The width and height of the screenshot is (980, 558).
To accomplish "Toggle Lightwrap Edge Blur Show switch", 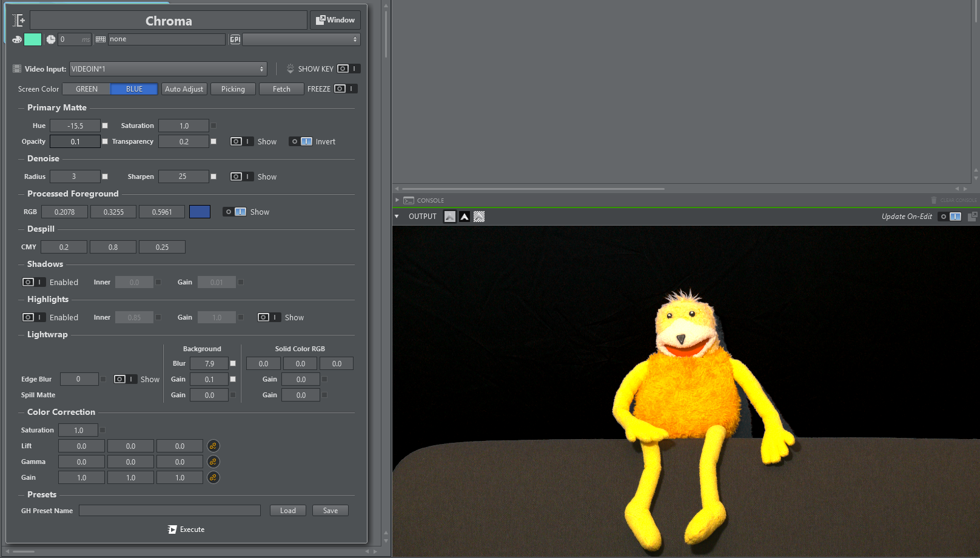I will coord(125,379).
